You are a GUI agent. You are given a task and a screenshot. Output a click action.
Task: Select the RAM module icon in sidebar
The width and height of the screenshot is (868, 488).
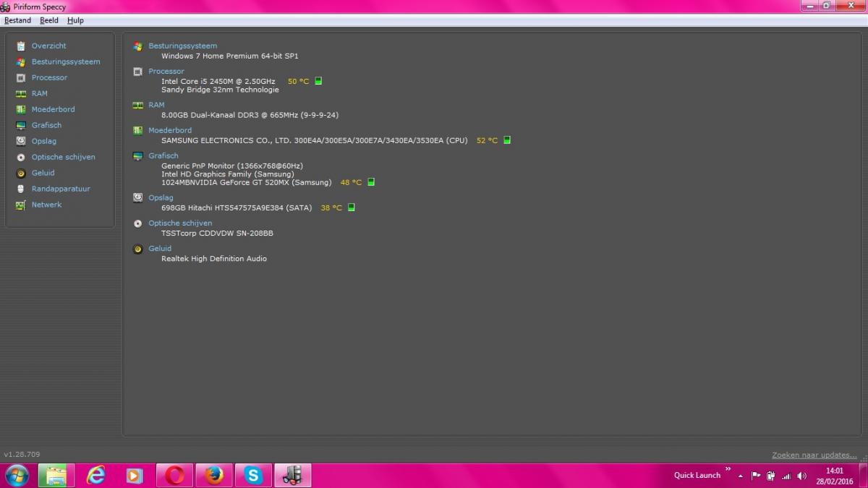[x=21, y=93]
